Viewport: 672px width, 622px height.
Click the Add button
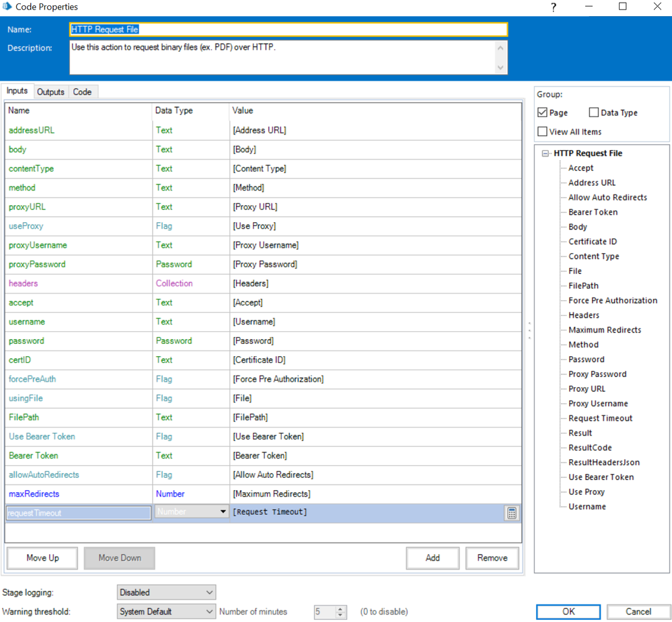coord(433,557)
